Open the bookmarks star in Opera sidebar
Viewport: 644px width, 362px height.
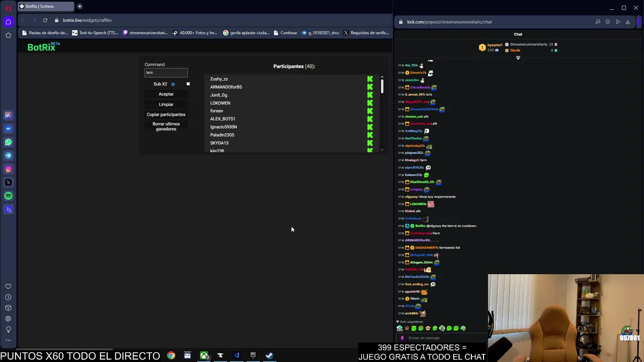click(8, 35)
